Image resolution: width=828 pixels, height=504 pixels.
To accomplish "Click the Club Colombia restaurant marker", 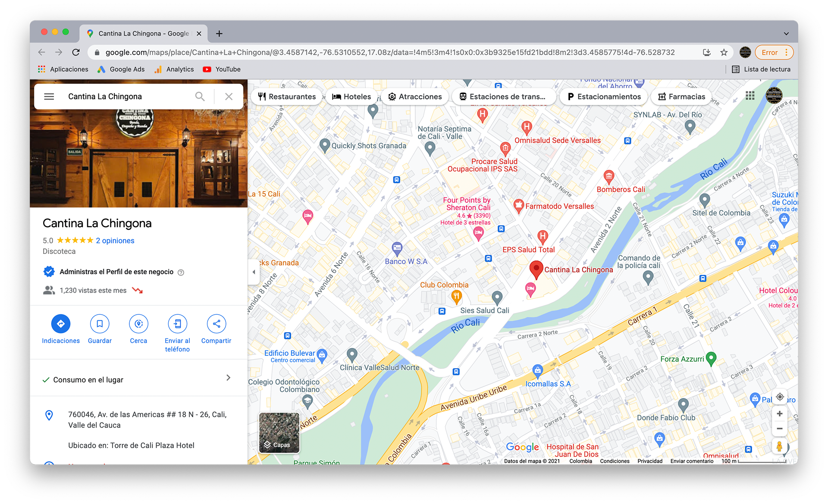I will click(456, 297).
